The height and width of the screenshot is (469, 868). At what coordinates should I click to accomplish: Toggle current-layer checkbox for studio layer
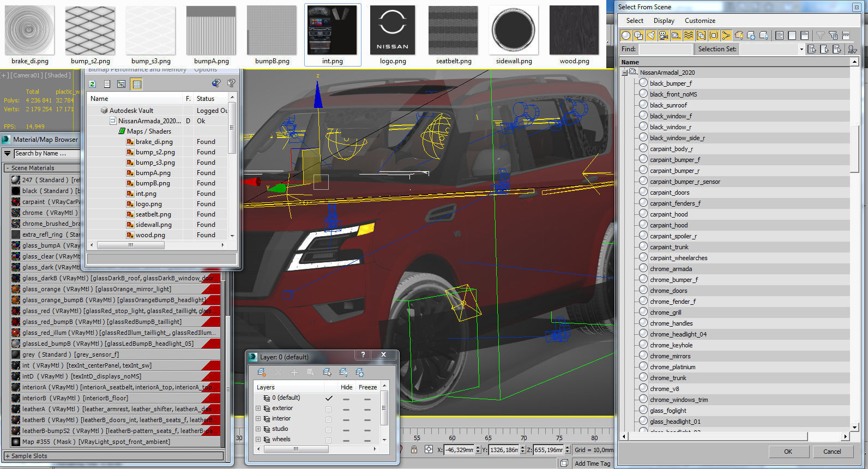[328, 429]
